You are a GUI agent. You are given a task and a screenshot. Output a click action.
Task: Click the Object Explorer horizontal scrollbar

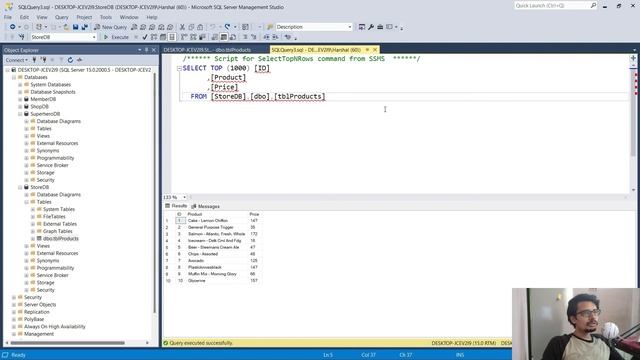67,343
